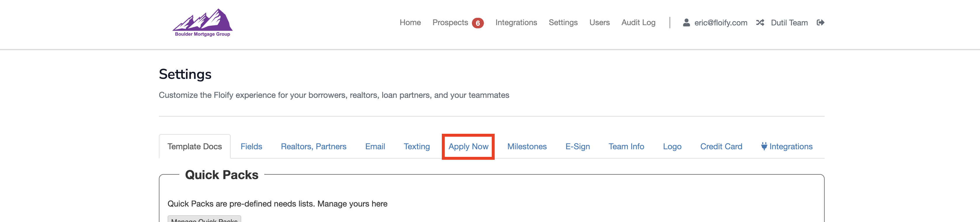Click the Prospects notification badge

477,23
